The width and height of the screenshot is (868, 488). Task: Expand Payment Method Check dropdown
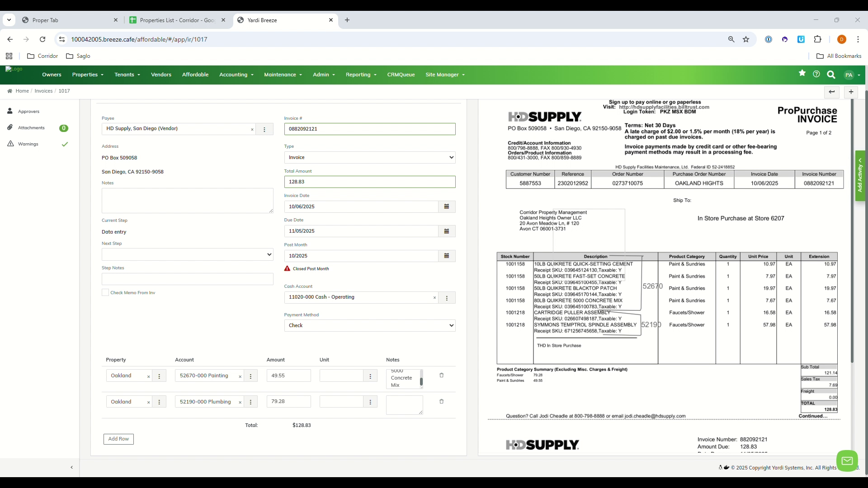pyautogui.click(x=369, y=325)
